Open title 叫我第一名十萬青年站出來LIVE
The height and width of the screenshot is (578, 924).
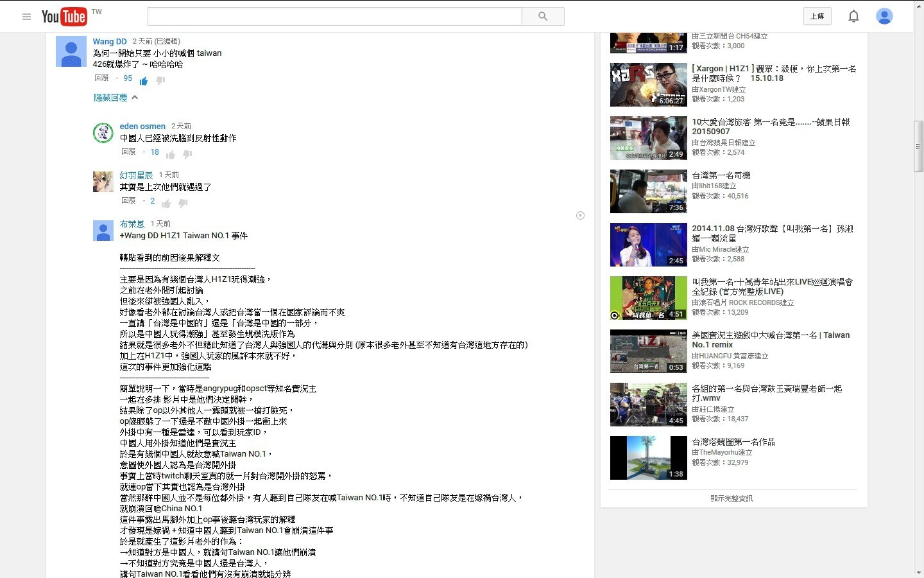[772, 286]
